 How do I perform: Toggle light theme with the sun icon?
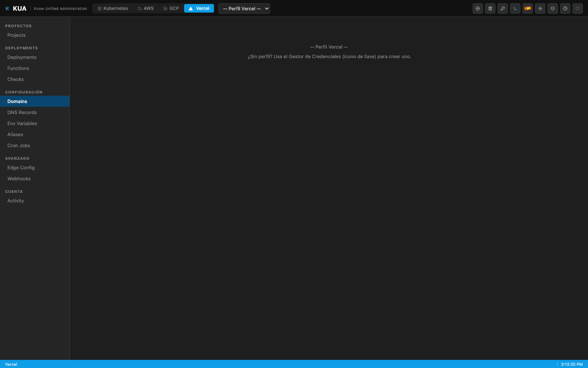[540, 8]
